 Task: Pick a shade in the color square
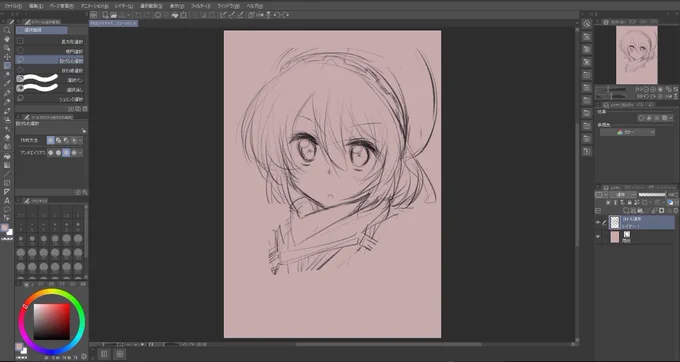coord(52,321)
